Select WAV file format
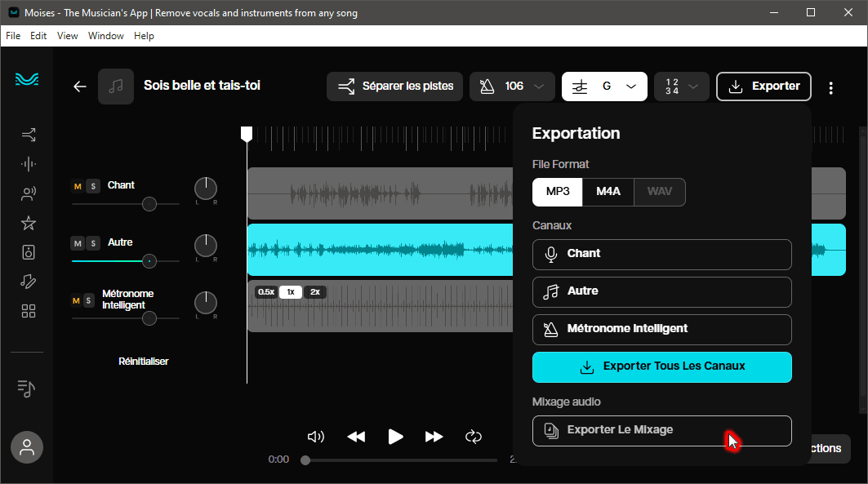 659,192
